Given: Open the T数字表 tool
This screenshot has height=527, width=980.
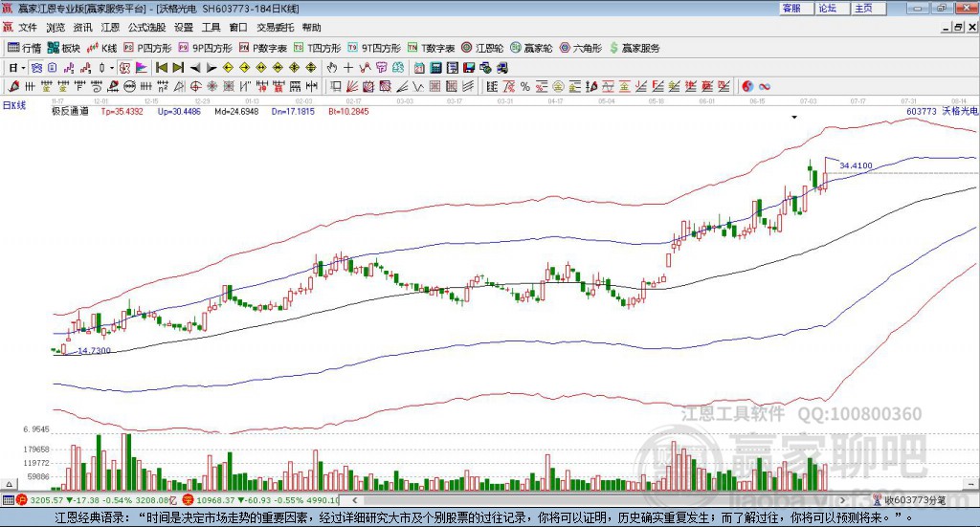Looking at the screenshot, I should pyautogui.click(x=432, y=48).
